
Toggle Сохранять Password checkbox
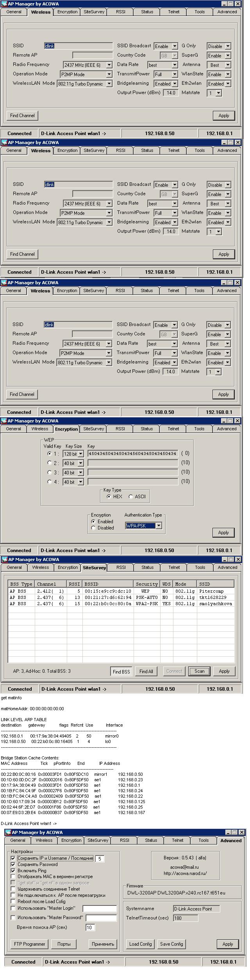[13, 864]
